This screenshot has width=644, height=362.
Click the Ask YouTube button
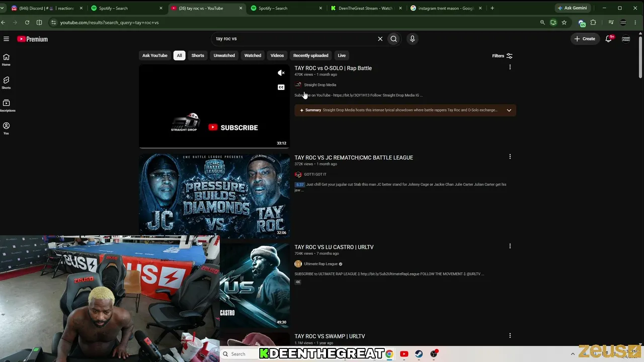click(x=154, y=55)
